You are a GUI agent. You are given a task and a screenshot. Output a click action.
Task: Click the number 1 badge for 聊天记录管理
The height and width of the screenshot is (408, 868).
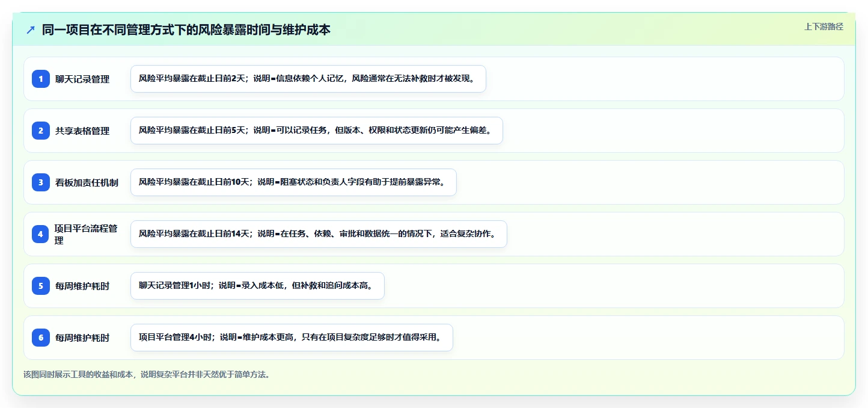pos(41,79)
